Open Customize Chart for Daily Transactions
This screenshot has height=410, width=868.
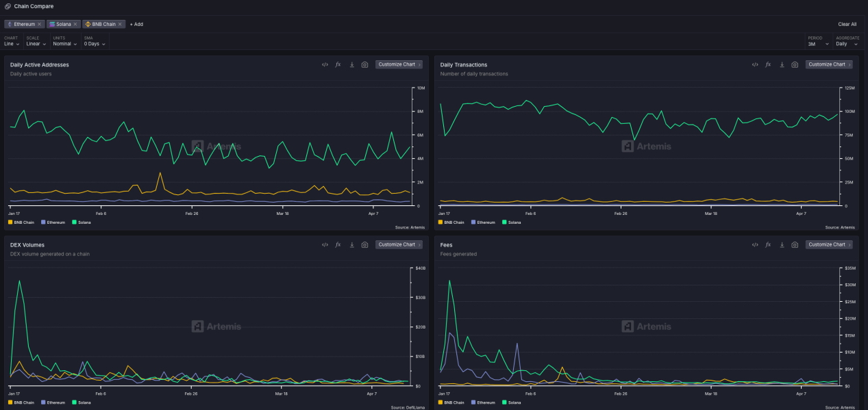[x=829, y=64]
